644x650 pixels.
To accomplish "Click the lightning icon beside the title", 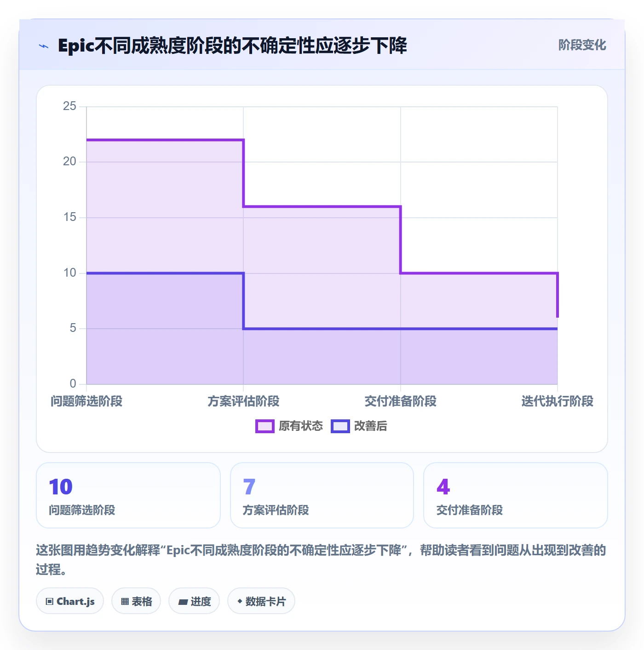I will [x=44, y=46].
